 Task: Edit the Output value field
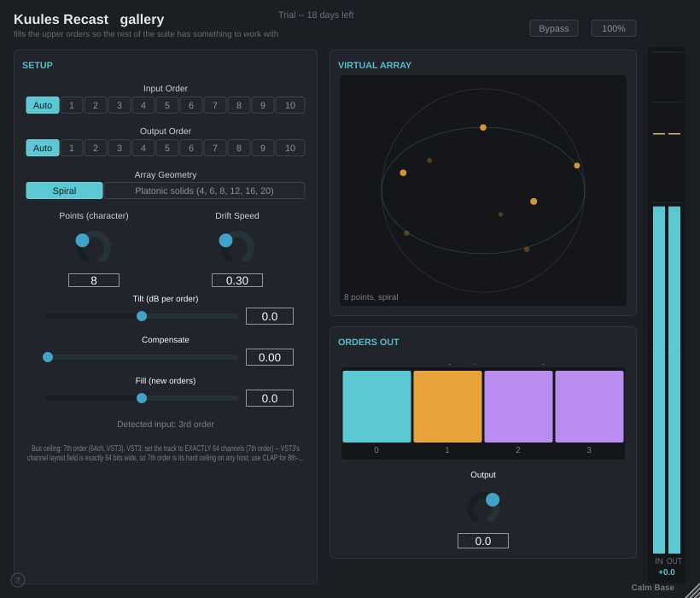(x=483, y=542)
